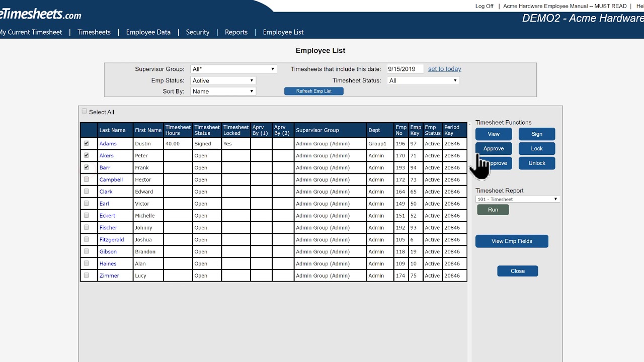Open the Timesheets menu
This screenshot has width=644, height=362.
coord(94,32)
